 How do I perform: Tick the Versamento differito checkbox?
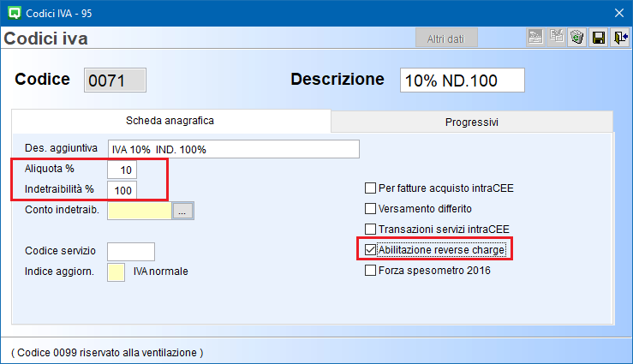371,208
